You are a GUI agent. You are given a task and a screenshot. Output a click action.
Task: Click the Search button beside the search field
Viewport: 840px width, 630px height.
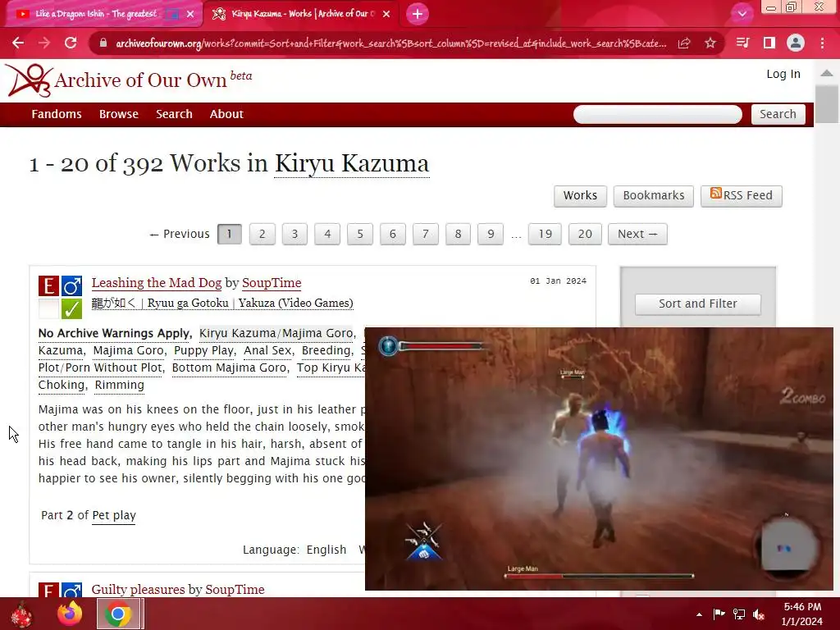point(778,114)
